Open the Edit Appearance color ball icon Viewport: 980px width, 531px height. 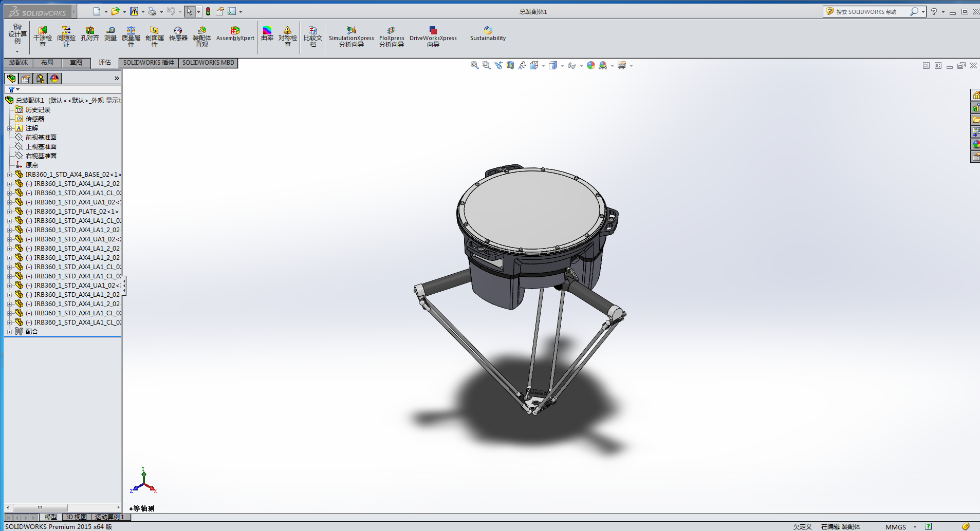pyautogui.click(x=590, y=65)
